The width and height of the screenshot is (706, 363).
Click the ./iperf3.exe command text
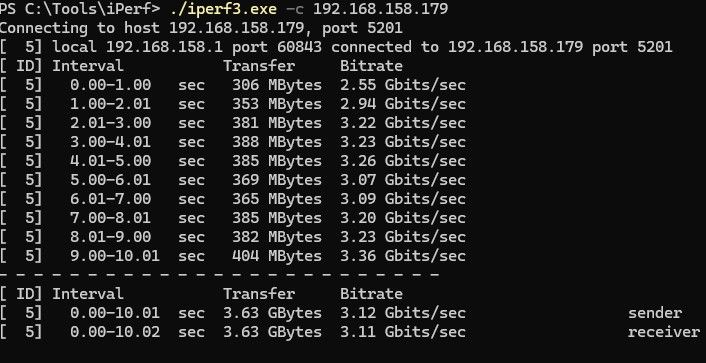(223, 8)
